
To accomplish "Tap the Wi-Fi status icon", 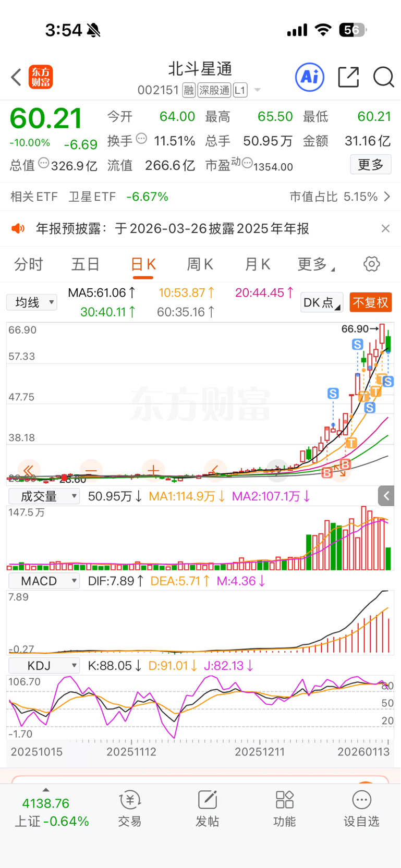I will click(x=323, y=30).
